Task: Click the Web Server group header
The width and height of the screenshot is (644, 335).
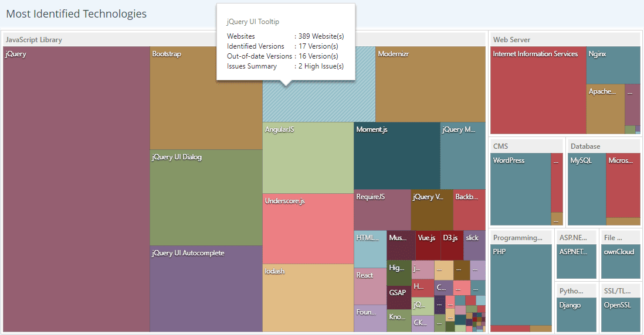Action: click(564, 40)
